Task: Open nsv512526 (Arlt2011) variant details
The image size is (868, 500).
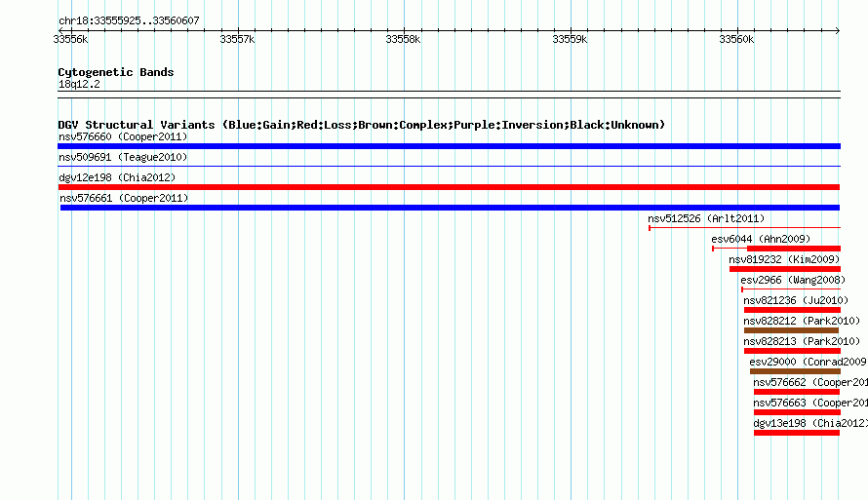Action: (x=706, y=218)
